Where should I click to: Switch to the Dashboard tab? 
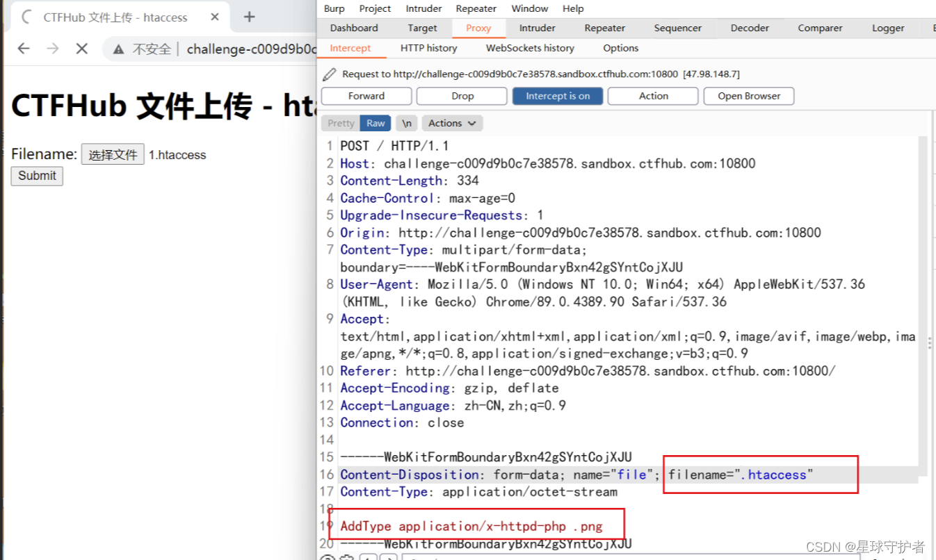point(354,28)
